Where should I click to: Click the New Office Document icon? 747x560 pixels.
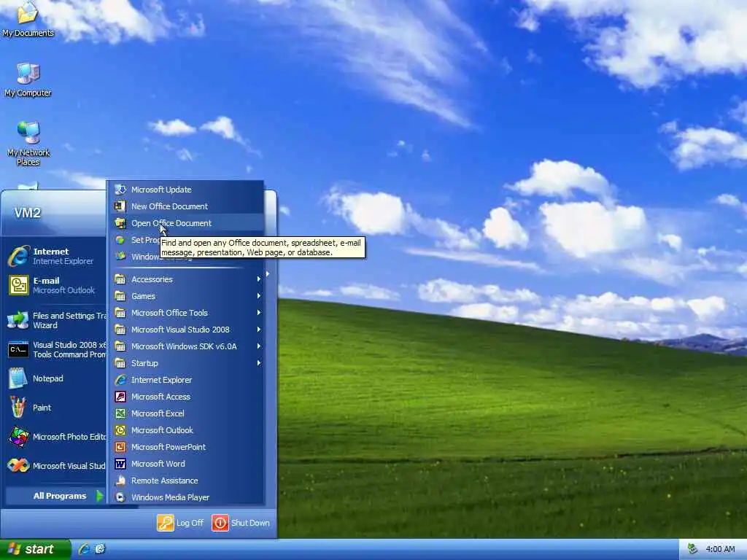pyautogui.click(x=120, y=206)
